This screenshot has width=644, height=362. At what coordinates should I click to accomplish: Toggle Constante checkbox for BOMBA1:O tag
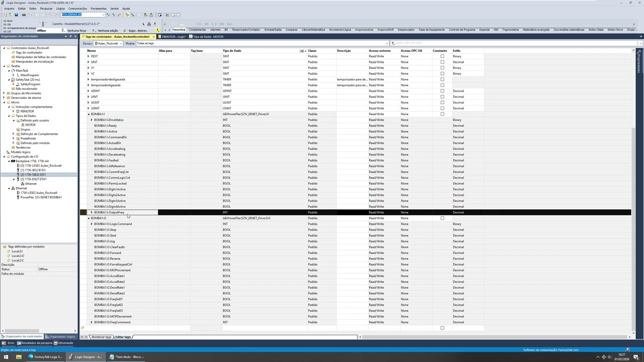tap(442, 218)
